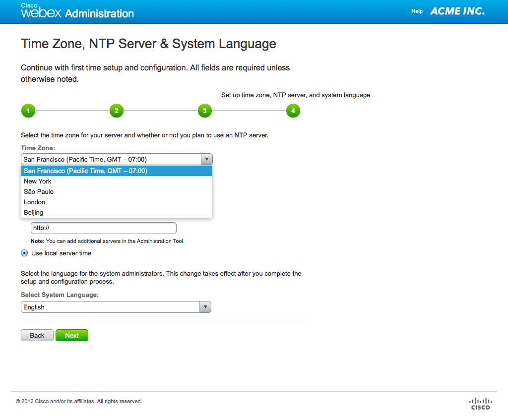Choose New York from the time zone list
The width and height of the screenshot is (508, 420).
click(38, 181)
